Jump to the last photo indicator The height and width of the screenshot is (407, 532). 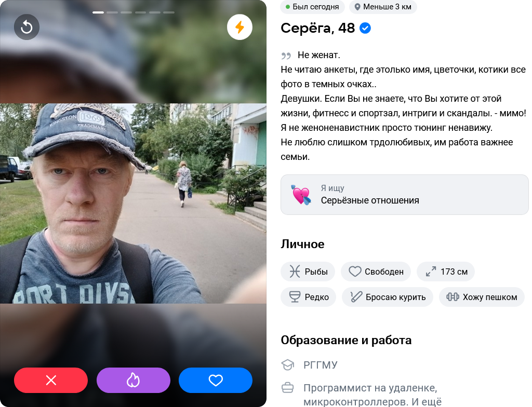169,12
